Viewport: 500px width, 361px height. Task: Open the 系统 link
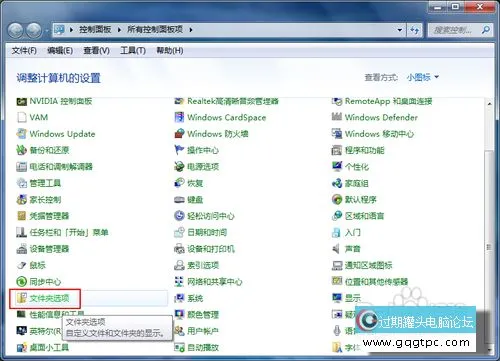195,298
